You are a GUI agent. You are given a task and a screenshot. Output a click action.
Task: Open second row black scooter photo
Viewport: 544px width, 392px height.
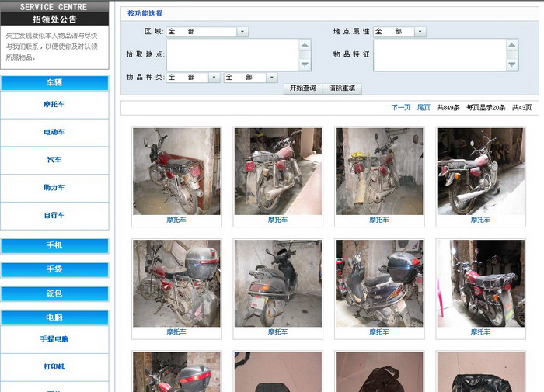click(x=278, y=283)
